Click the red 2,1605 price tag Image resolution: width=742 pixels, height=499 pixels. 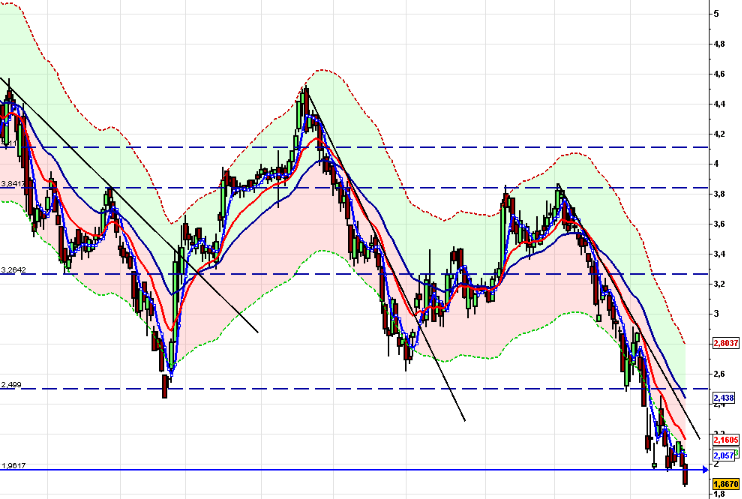click(726, 440)
